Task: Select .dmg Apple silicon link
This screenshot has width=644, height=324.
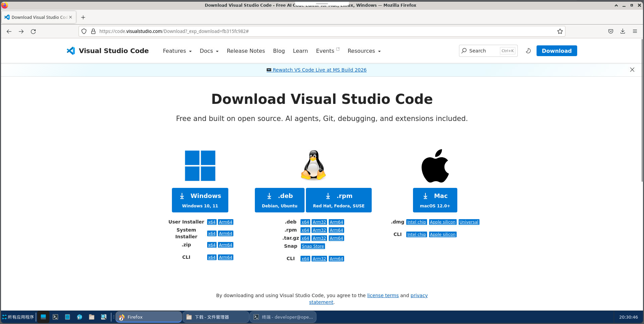Action: (443, 222)
